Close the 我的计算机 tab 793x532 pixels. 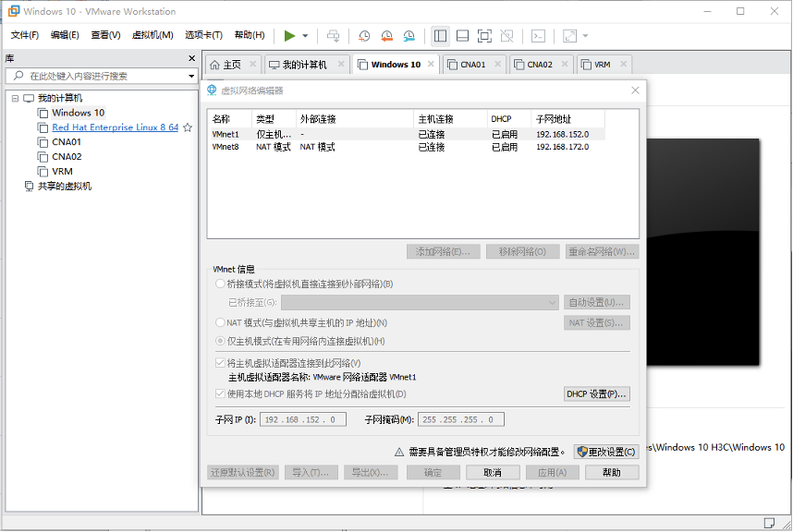coord(341,64)
